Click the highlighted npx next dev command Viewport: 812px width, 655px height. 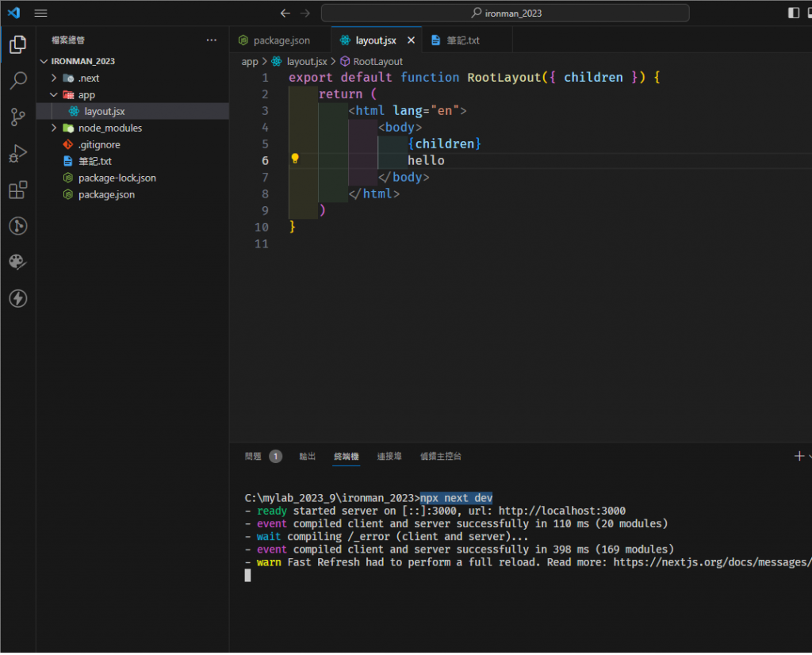point(456,499)
